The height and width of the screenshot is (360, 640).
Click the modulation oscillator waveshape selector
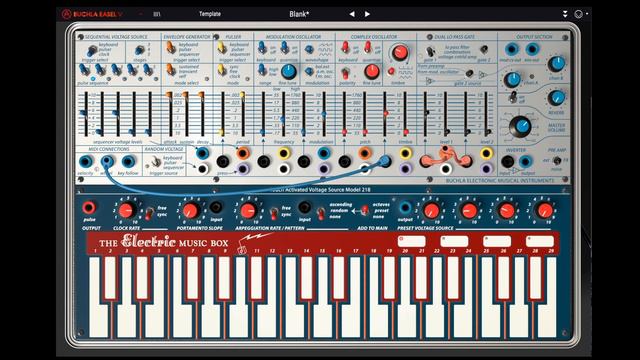[x=310, y=50]
